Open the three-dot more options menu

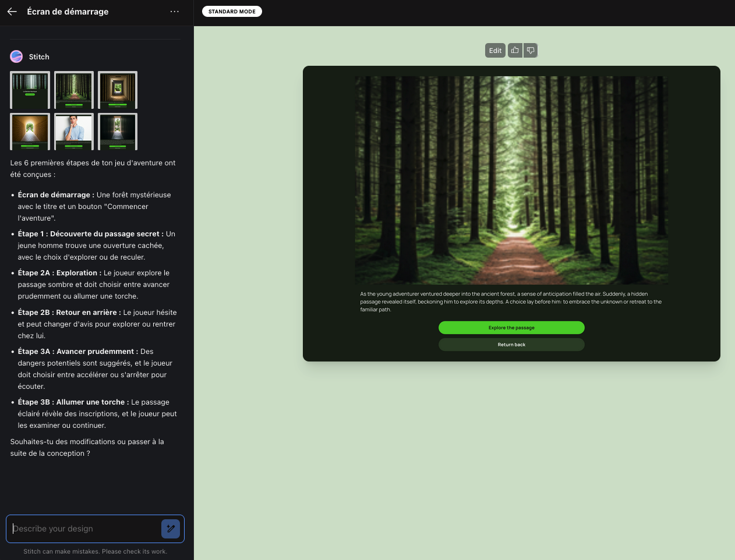coord(174,12)
